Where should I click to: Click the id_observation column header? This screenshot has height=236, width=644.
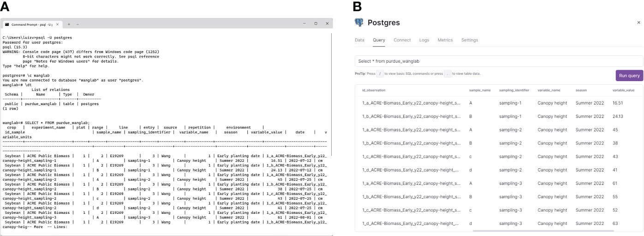374,90
